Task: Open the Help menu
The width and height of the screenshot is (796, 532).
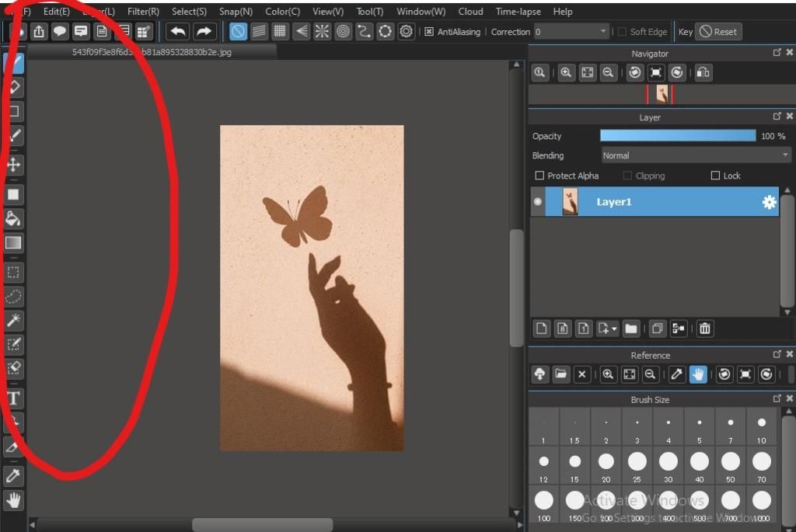Action: click(x=563, y=11)
